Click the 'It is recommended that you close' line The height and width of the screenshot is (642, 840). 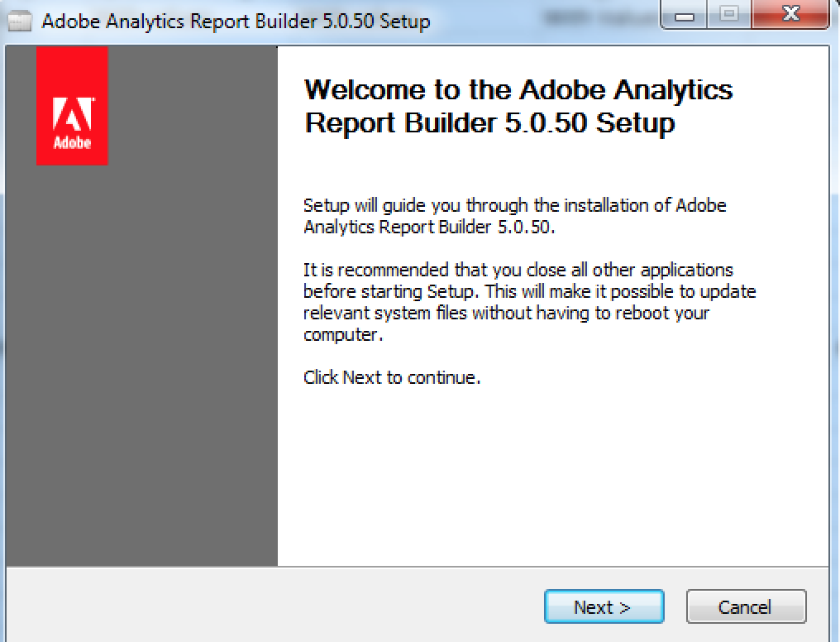pyautogui.click(x=518, y=271)
